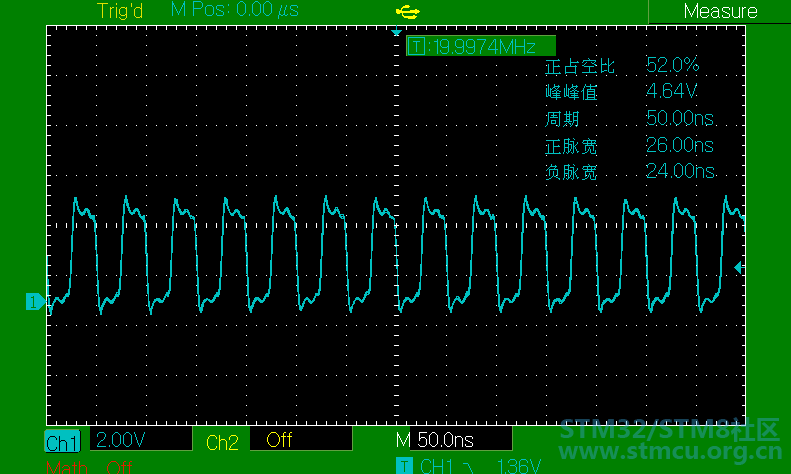The height and width of the screenshot is (474, 791).
Task: Click the Ch2 Off status box
Action: click(x=301, y=439)
